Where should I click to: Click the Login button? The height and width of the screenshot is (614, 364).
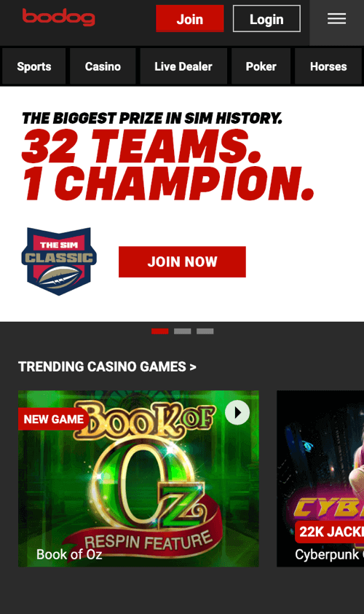[266, 19]
